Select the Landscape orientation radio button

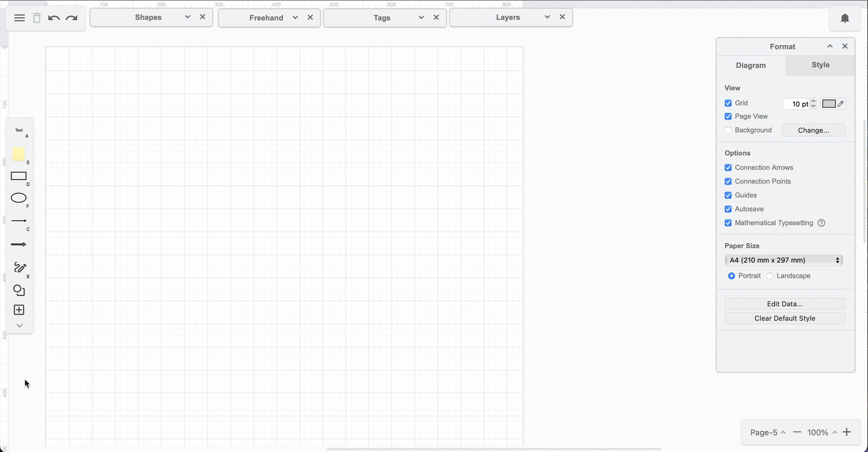tap(770, 276)
